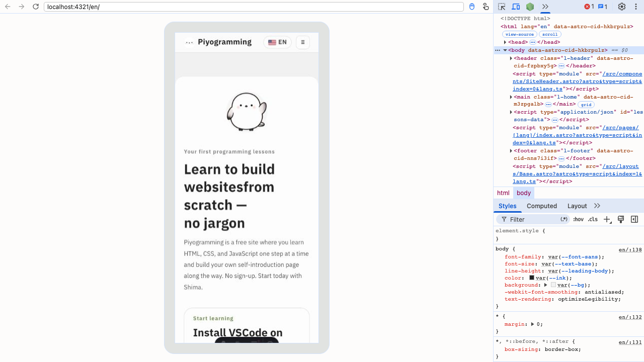The height and width of the screenshot is (362, 644).
Task: Open the blue message issues counter
Action: coord(603,7)
